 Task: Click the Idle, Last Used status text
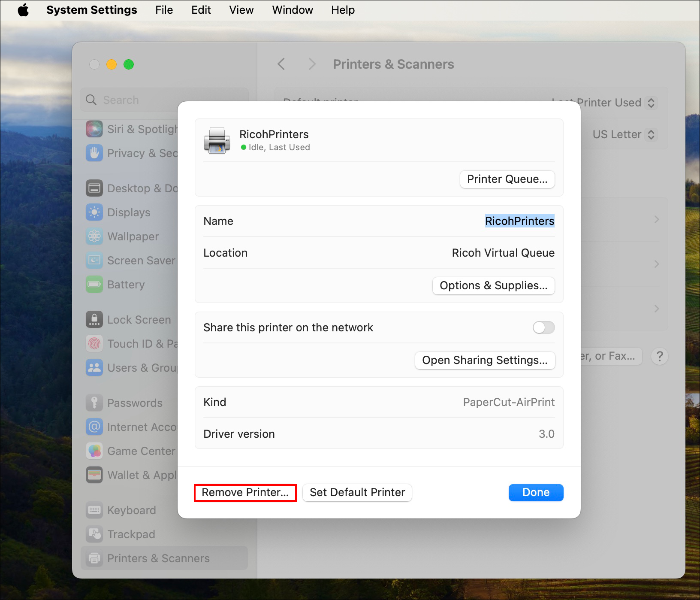(x=279, y=147)
